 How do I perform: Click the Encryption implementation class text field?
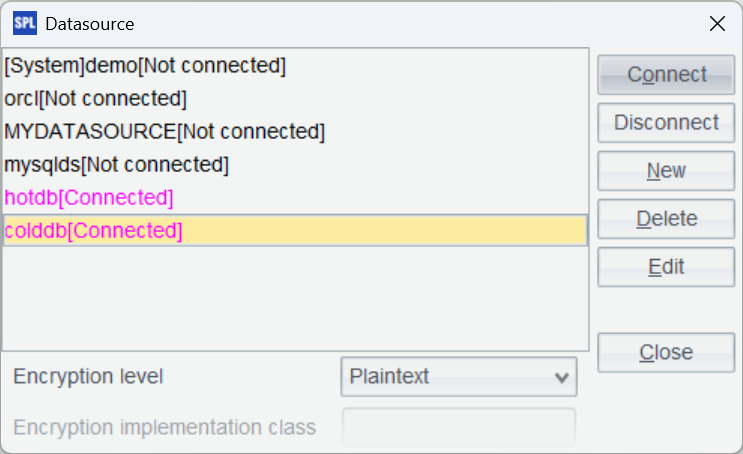[x=459, y=427]
